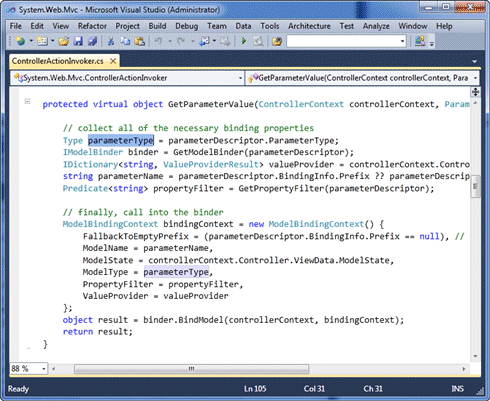
Task: Open the 88 % zoom dropdown
Action: tap(29, 369)
